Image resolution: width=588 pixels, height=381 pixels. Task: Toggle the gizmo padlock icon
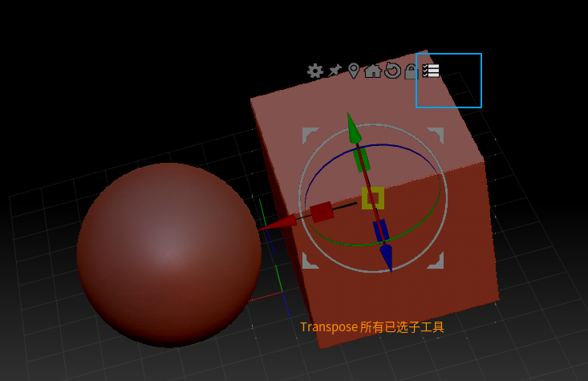click(411, 71)
